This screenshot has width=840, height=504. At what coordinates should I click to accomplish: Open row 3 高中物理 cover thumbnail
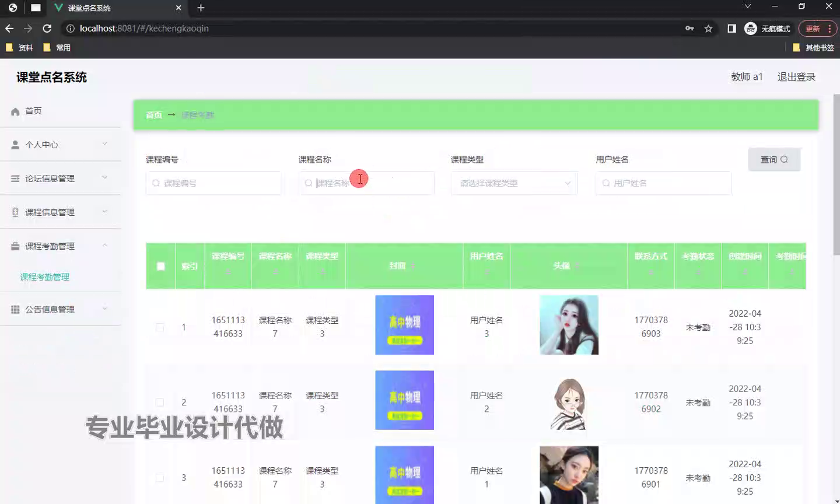pos(404,475)
